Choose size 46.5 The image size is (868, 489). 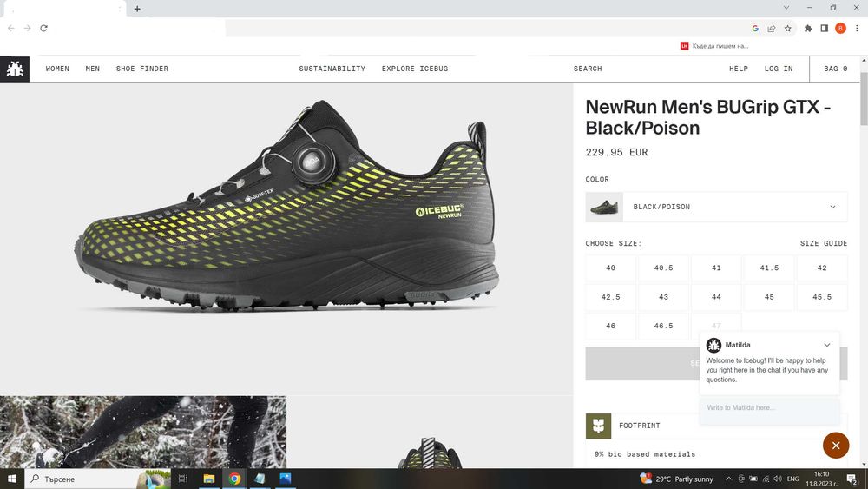click(x=663, y=327)
